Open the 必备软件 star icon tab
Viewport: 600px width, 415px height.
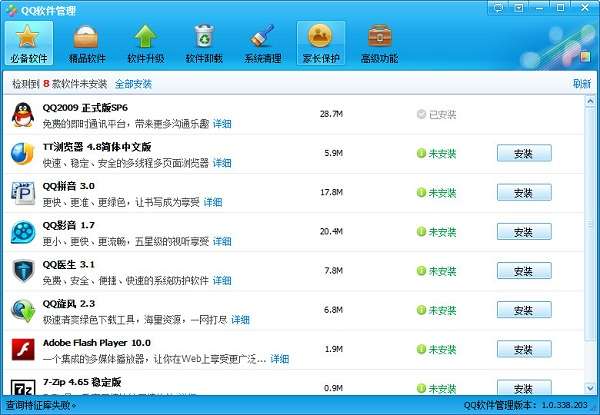tap(29, 43)
